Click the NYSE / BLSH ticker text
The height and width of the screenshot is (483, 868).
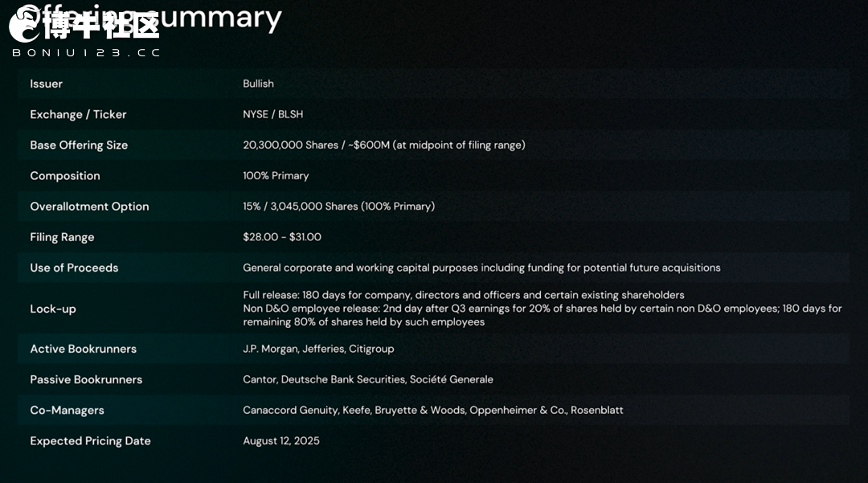coord(273,115)
